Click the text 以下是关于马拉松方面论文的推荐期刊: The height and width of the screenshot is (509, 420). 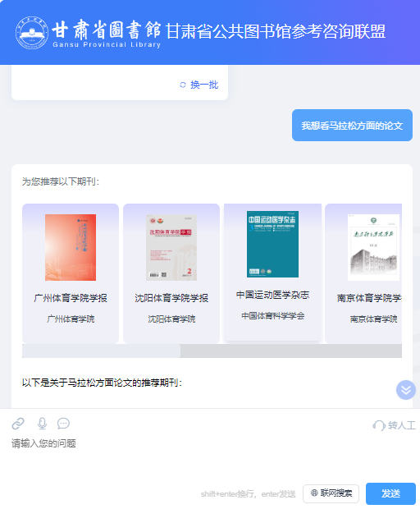(103, 383)
